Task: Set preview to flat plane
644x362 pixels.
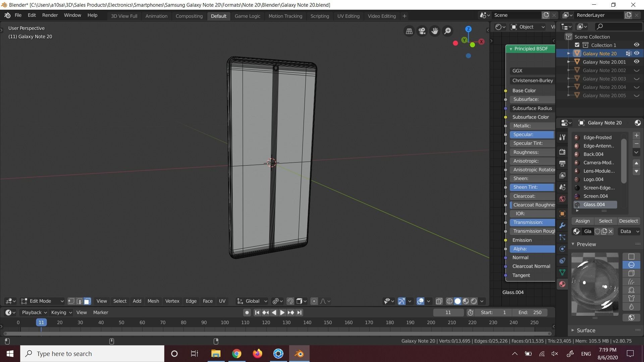Action: click(631, 256)
